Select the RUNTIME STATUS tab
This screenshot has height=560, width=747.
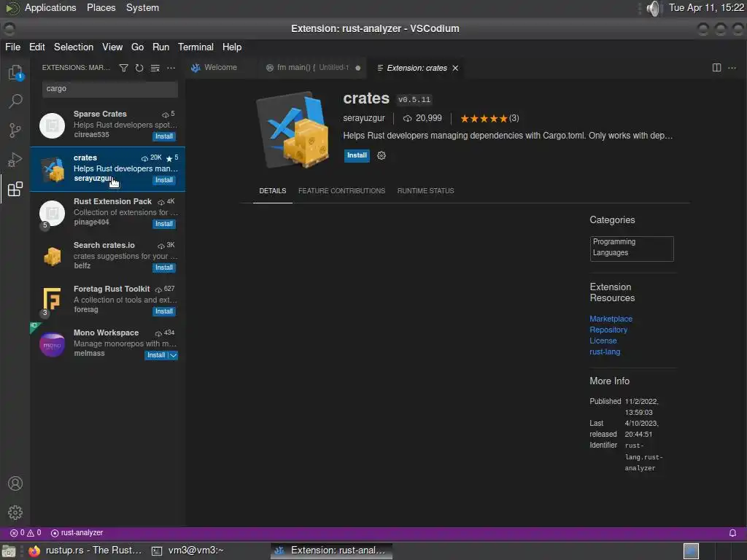[x=425, y=191]
